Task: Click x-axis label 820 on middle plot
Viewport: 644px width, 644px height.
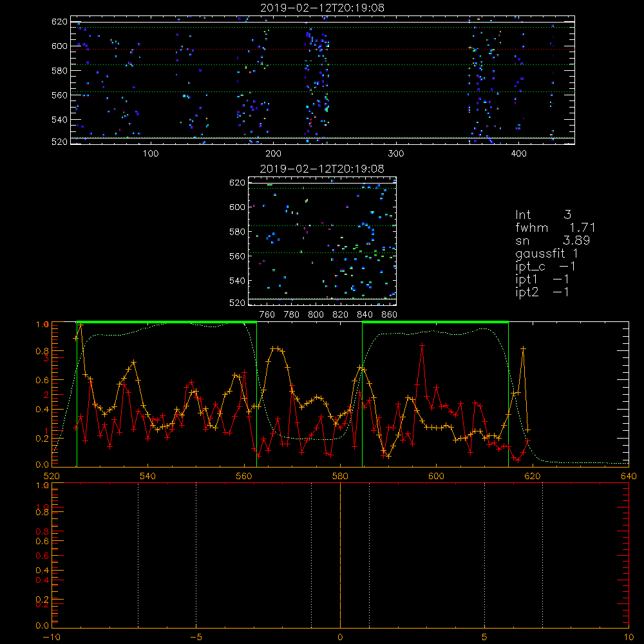Action: (341, 315)
